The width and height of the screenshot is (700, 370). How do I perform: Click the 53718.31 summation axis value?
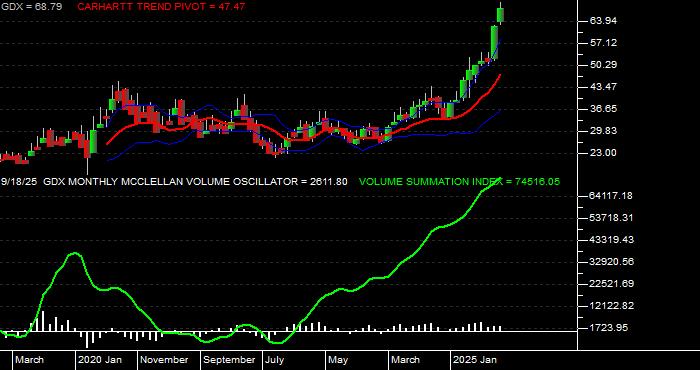coord(611,218)
